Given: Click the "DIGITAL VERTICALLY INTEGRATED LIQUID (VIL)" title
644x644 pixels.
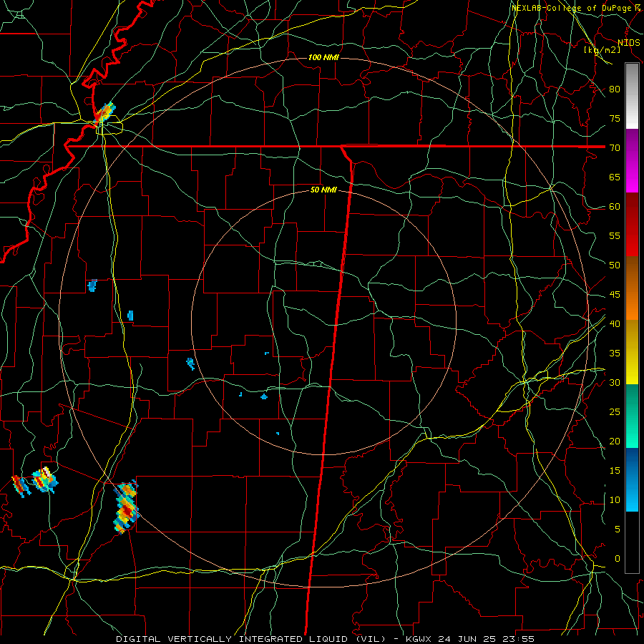Looking at the screenshot, I should 250,639.
